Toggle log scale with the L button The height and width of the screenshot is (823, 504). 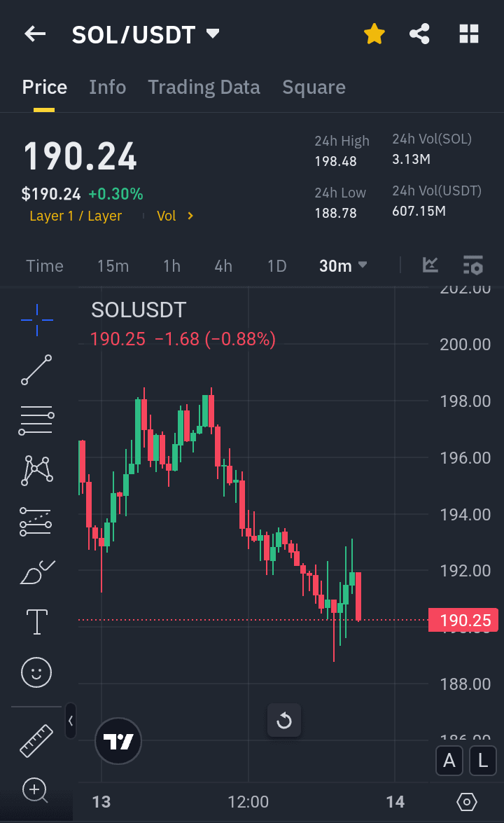(482, 761)
